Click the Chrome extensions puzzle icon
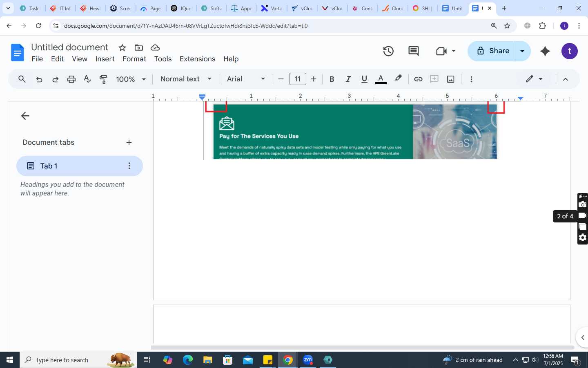Viewport: 588px width, 368px height. click(543, 26)
